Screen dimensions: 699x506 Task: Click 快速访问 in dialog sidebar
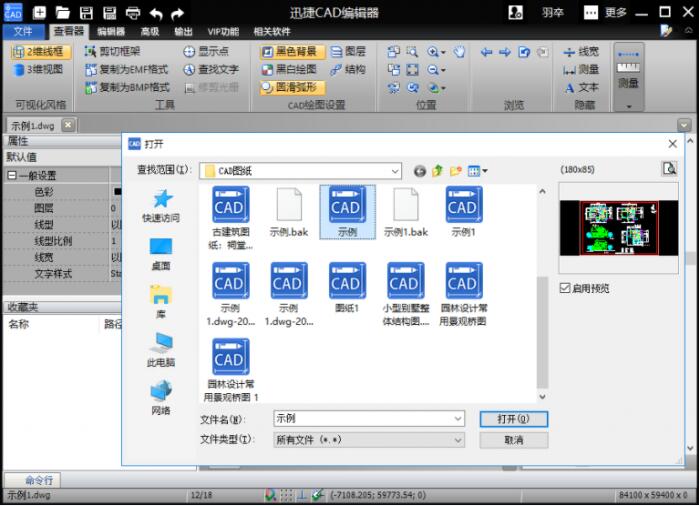click(161, 206)
